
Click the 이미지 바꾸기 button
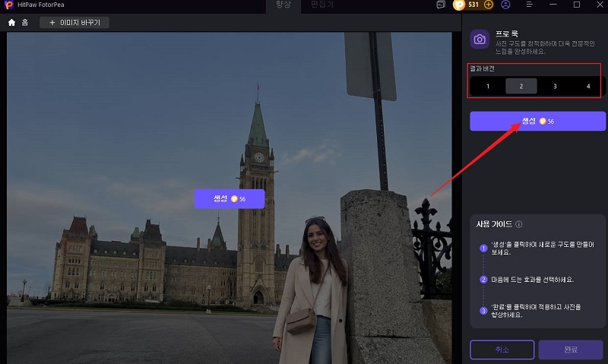click(74, 23)
